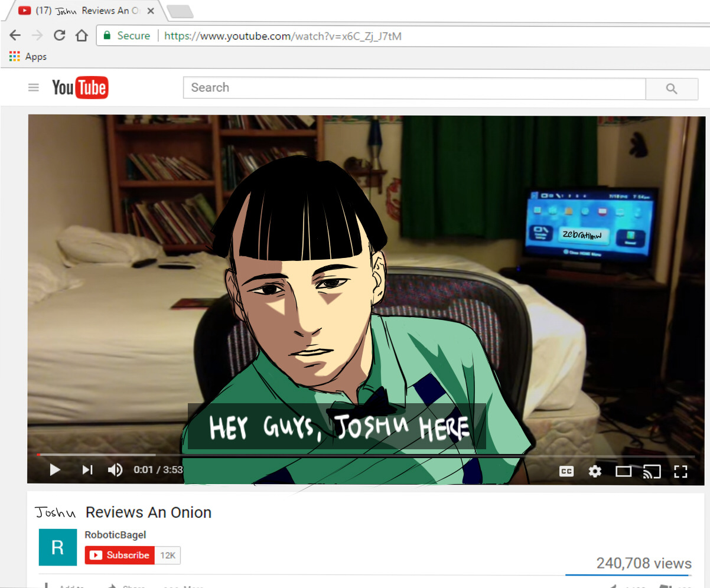
Task: Click the video caption 'Hey guys, Joshu here'
Action: point(337,426)
